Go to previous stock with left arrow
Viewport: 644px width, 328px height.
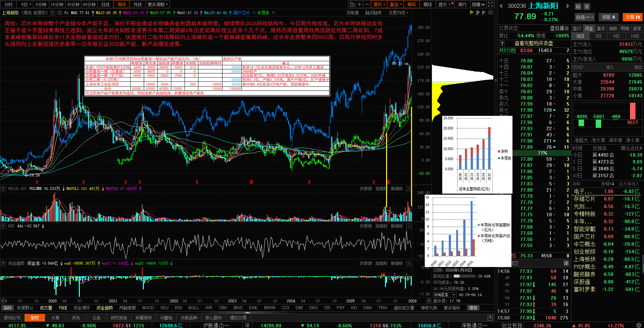tap(501, 6)
